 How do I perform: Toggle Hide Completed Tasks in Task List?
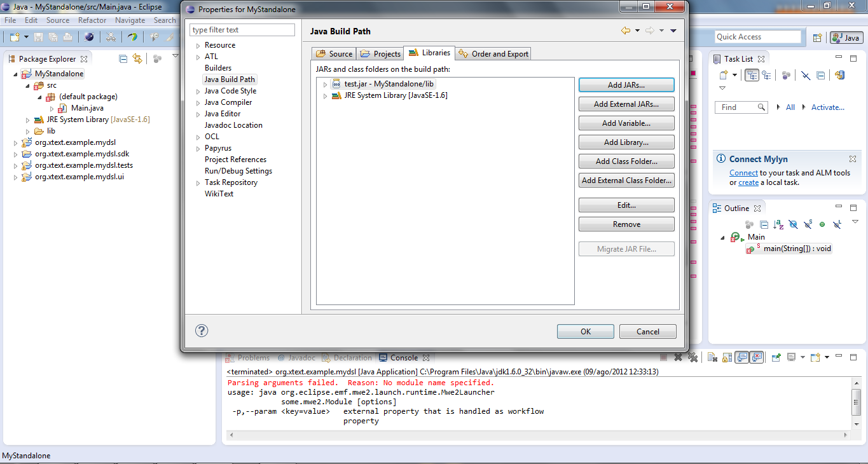click(x=806, y=75)
